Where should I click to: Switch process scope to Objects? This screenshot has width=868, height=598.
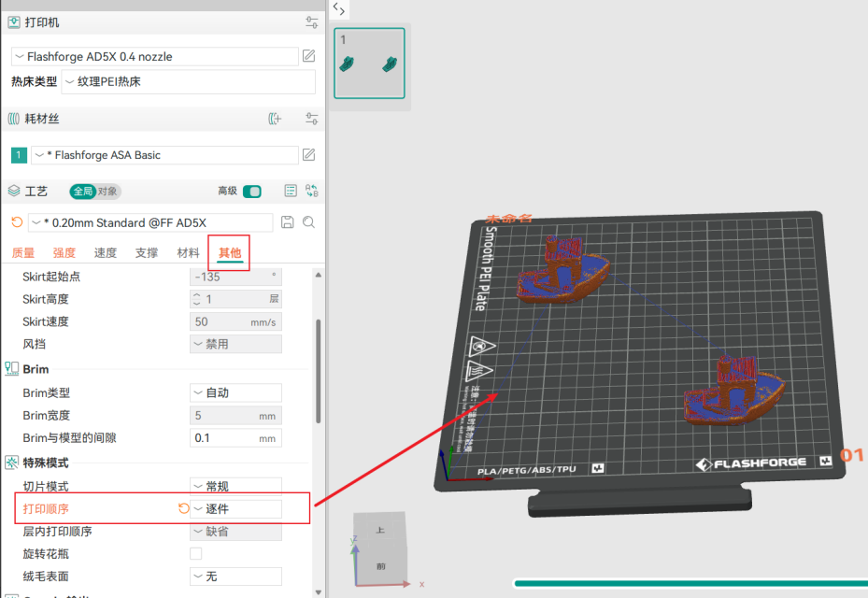(x=107, y=192)
